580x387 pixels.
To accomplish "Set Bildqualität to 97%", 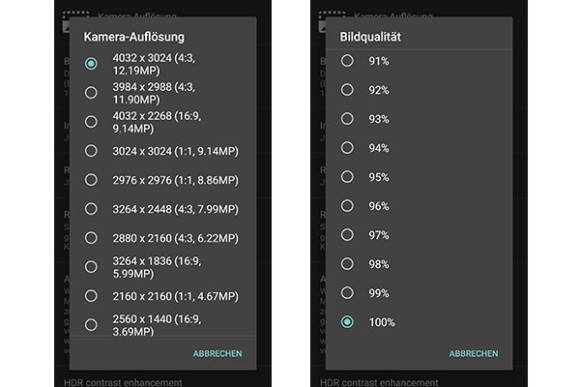I will coord(419,235).
